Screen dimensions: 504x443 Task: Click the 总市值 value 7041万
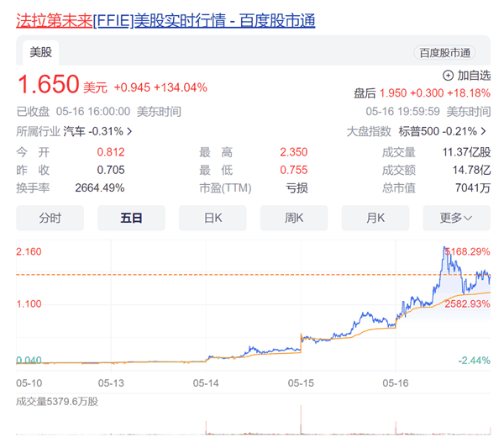472,188
